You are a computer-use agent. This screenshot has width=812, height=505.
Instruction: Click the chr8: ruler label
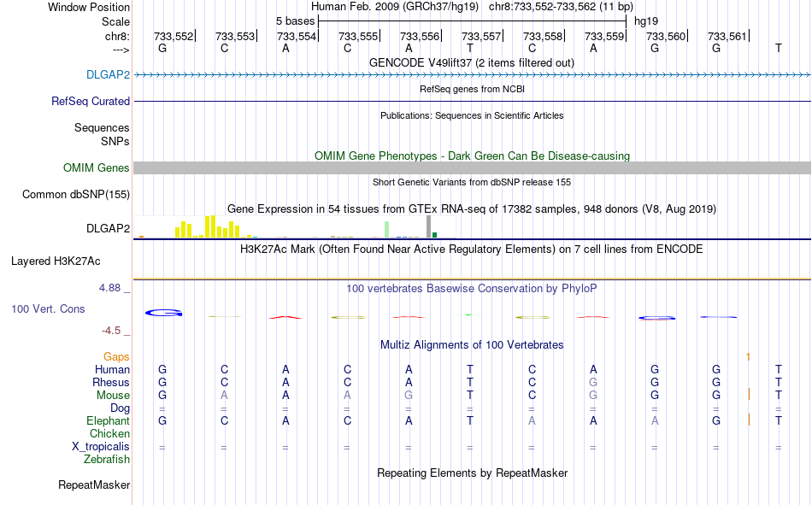[x=117, y=36]
